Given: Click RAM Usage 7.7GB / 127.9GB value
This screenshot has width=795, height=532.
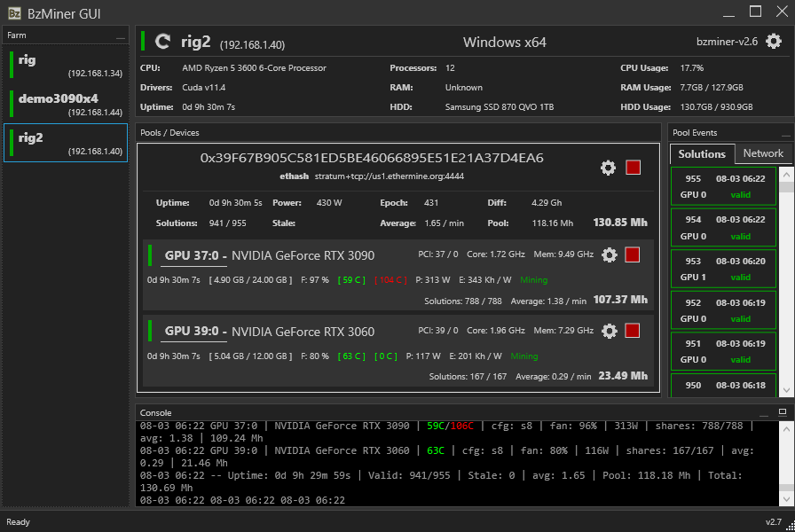Looking at the screenshot, I should coord(712,87).
